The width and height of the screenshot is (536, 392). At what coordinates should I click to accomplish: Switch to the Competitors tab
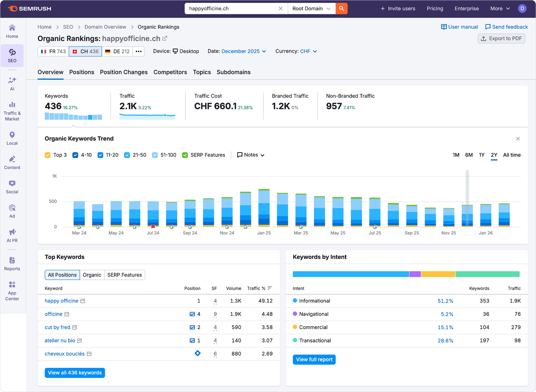[170, 72]
